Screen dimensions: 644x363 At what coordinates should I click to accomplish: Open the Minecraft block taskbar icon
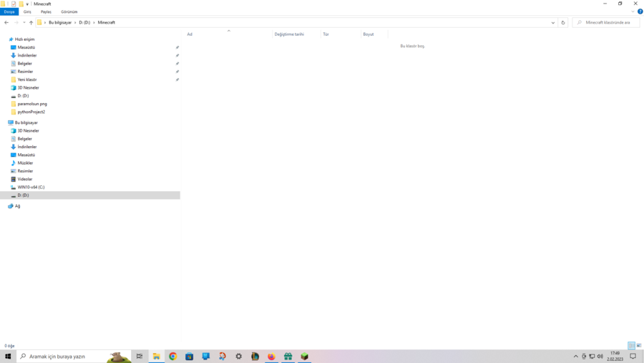304,357
